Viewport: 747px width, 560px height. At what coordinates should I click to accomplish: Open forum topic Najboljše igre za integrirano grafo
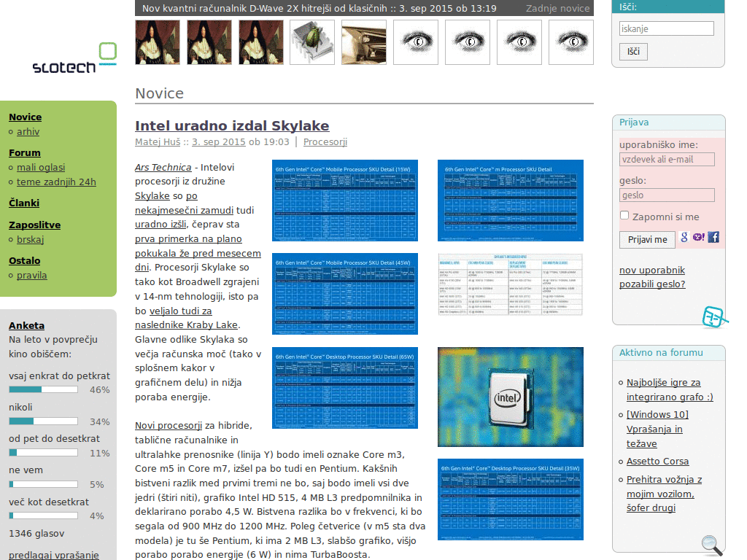[670, 390]
